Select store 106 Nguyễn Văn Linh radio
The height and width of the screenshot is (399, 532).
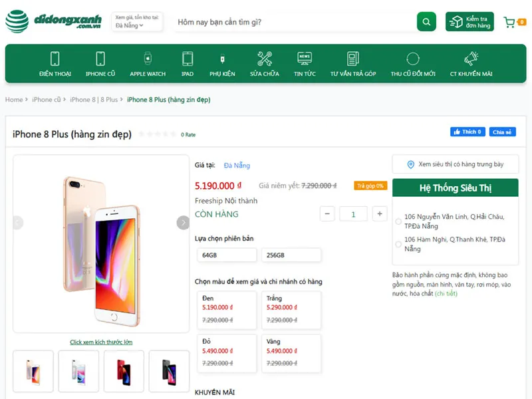[x=398, y=221]
